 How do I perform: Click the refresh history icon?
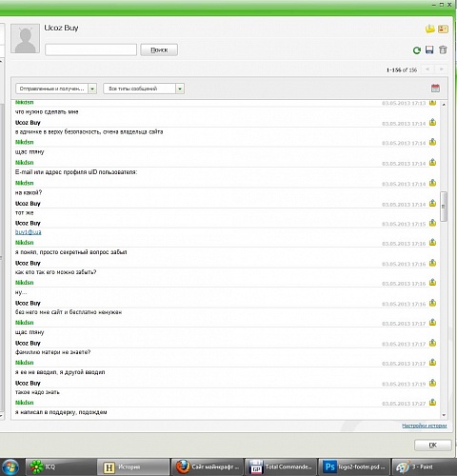(417, 50)
